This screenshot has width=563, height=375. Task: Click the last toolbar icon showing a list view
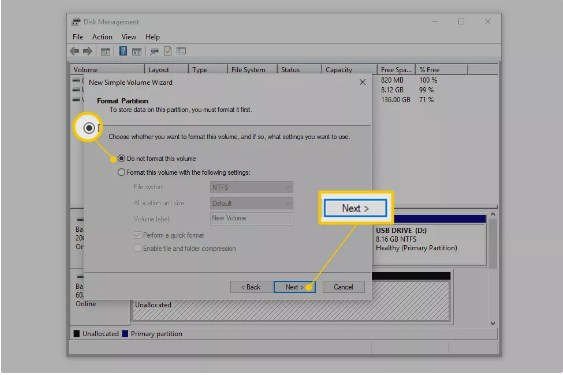181,51
